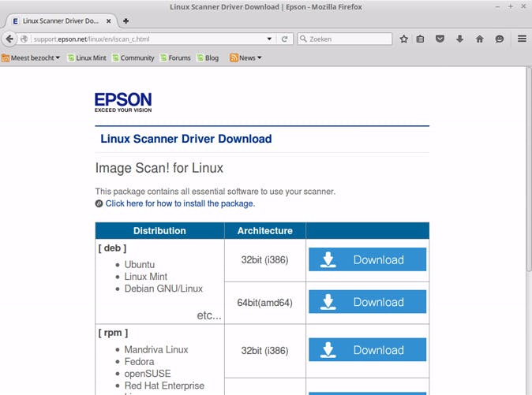Open the Community bookmark

(x=133, y=58)
